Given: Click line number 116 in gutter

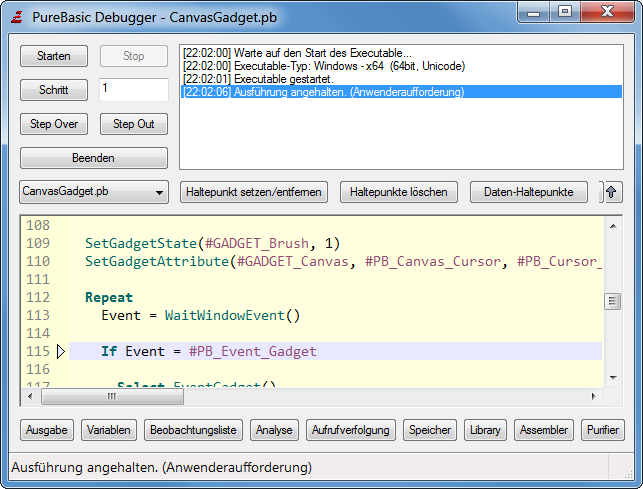Looking at the screenshot, I should coord(38,370).
